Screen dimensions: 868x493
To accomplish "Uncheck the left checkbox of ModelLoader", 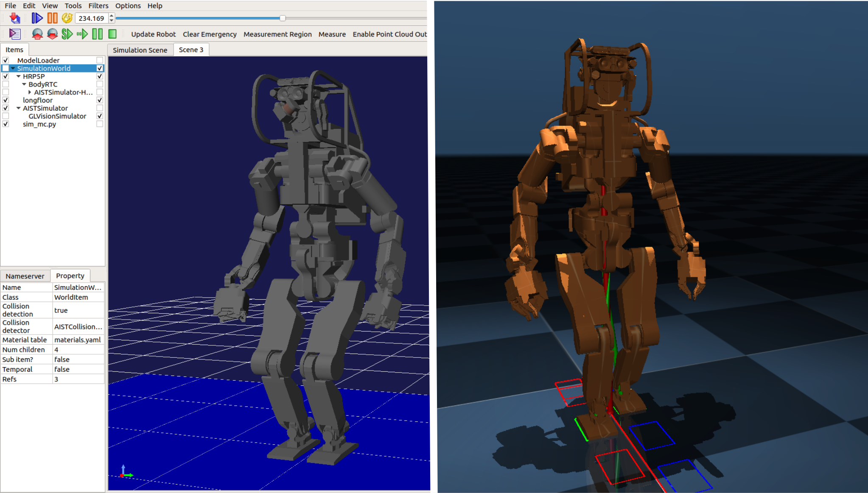I will [x=6, y=60].
